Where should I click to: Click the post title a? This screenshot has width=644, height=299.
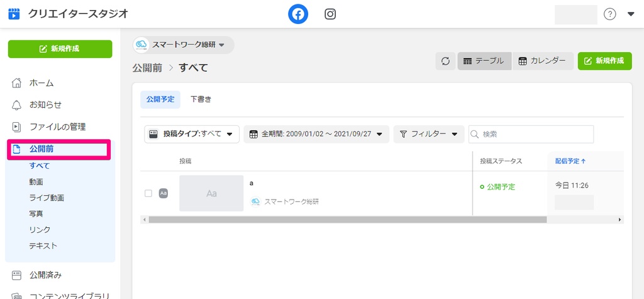click(x=252, y=183)
